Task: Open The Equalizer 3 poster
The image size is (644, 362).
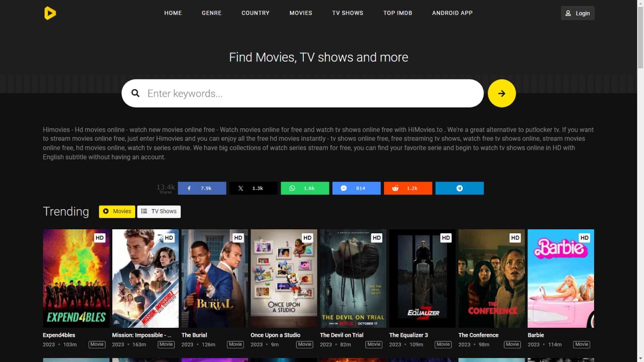Action: click(x=422, y=278)
